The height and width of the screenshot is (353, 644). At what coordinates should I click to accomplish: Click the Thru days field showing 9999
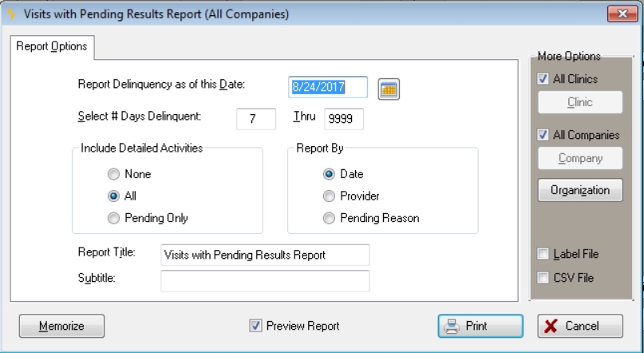tap(344, 119)
